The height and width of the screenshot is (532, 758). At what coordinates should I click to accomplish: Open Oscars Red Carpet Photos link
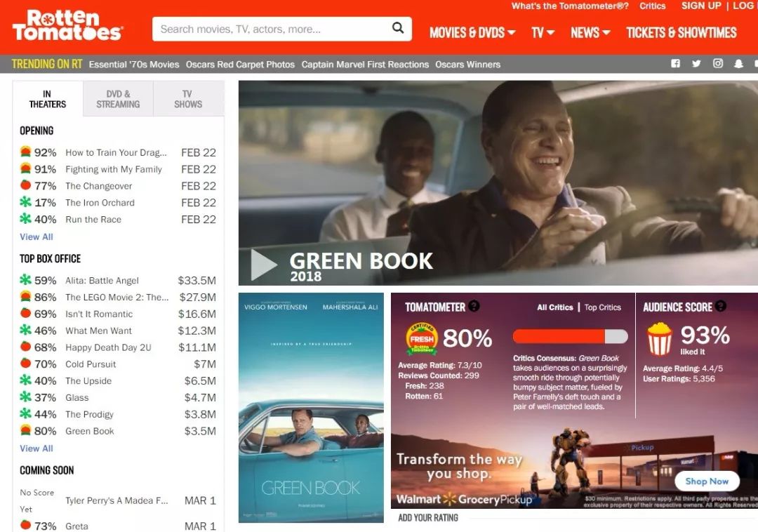click(x=240, y=65)
